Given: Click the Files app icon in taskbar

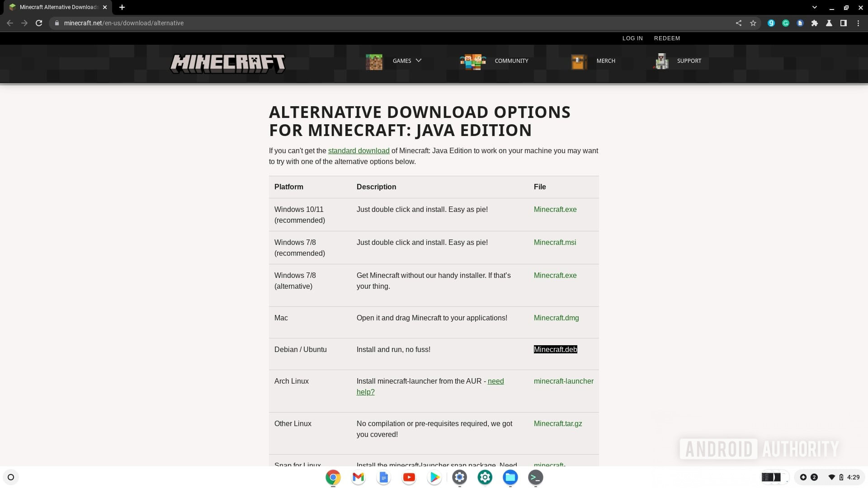Looking at the screenshot, I should click(510, 477).
